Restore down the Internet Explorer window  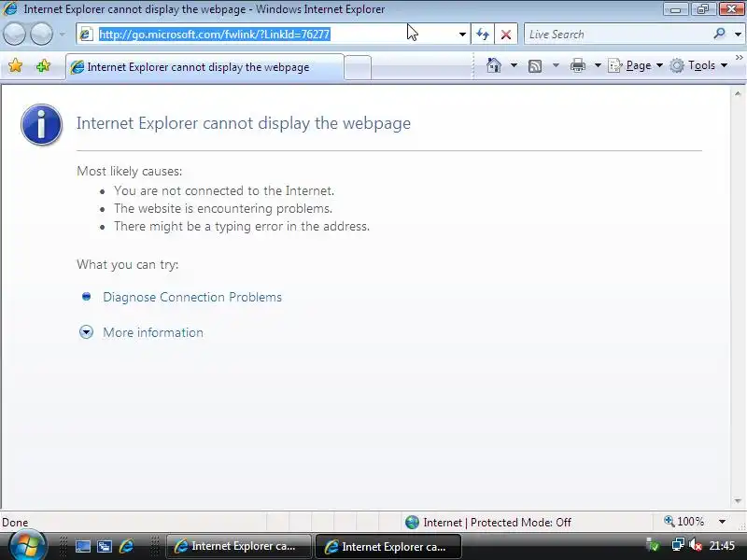(x=702, y=8)
